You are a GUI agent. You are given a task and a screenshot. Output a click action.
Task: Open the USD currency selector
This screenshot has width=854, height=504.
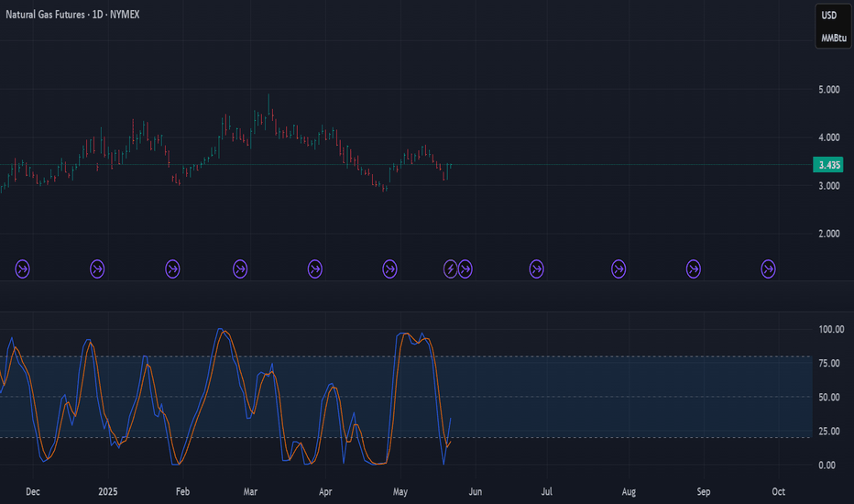coord(829,16)
